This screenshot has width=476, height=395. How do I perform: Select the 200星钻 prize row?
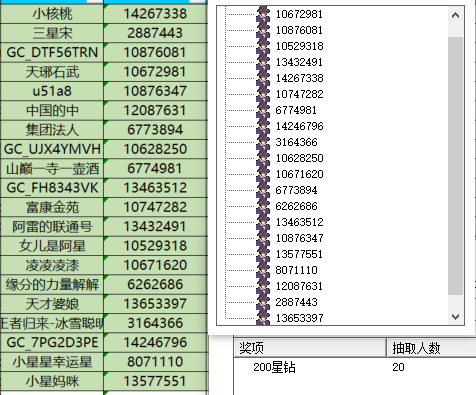[355, 367]
